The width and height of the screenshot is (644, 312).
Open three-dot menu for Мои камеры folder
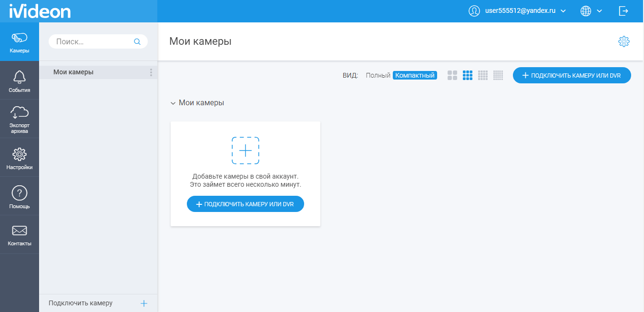tap(151, 72)
